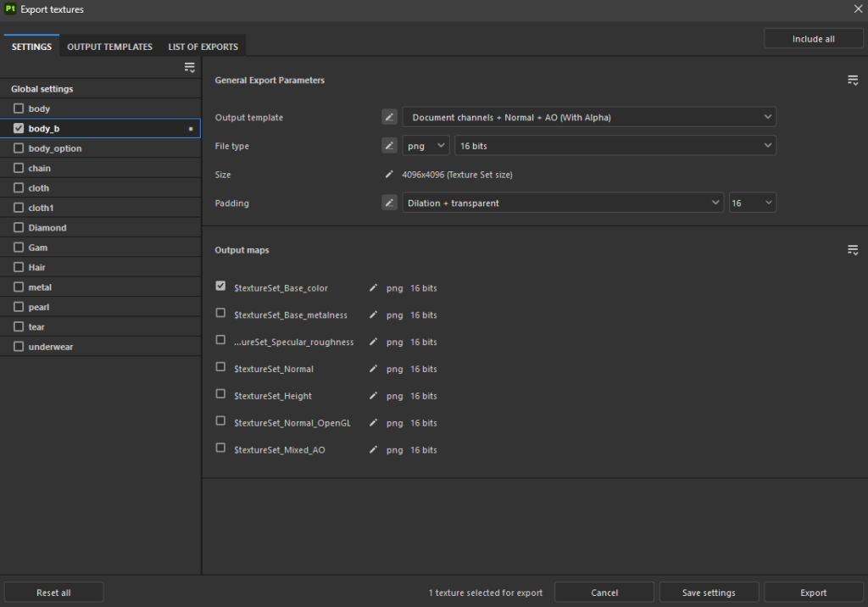This screenshot has width=868, height=607.
Task: Select the metal texture set row
Action: click(100, 287)
